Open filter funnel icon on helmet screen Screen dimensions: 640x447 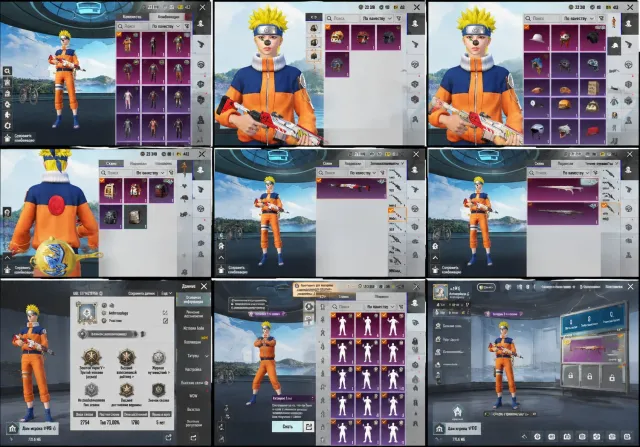[x=399, y=18]
